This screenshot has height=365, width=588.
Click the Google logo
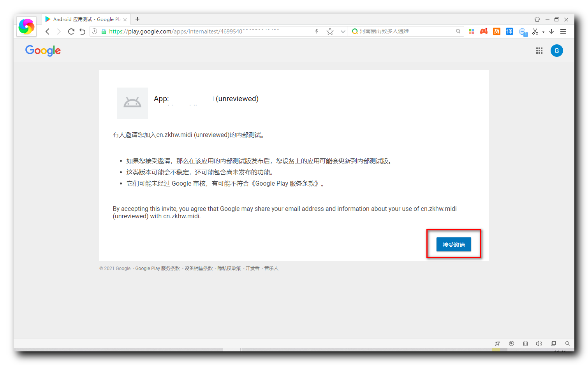click(x=43, y=51)
